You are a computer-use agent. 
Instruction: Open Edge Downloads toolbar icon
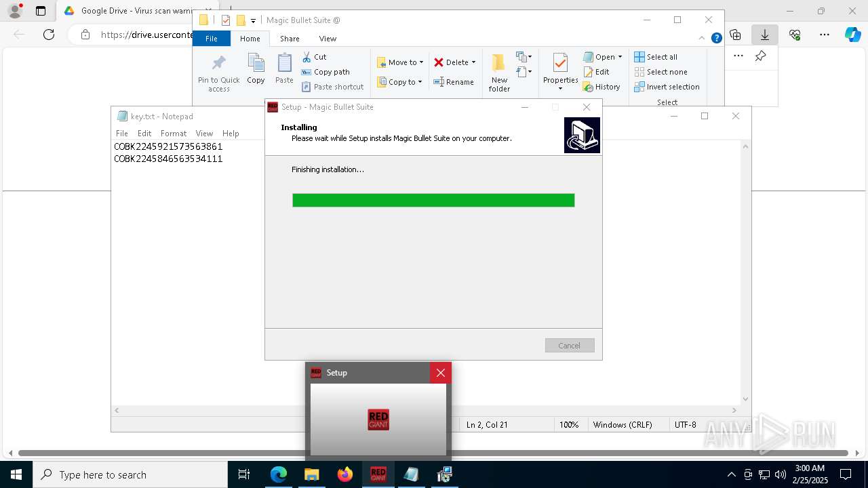point(765,35)
